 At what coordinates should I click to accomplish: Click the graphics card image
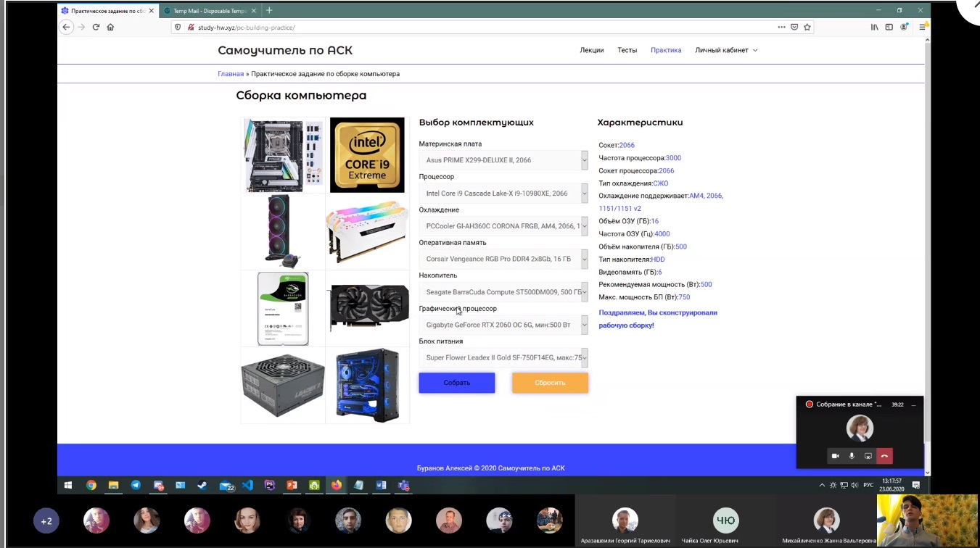[x=368, y=307]
